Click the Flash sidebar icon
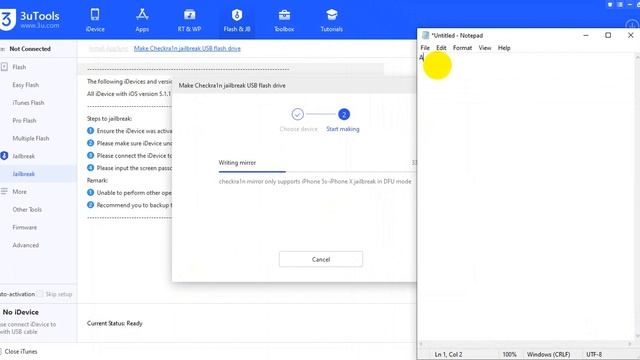This screenshot has height=360, width=640. (x=4, y=67)
